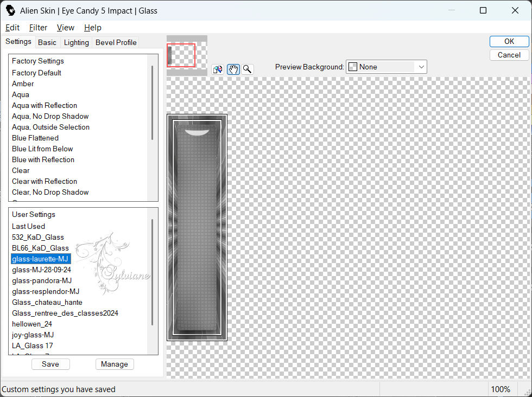Choose the hellowen_24 setting
532x397 pixels.
(x=32, y=324)
